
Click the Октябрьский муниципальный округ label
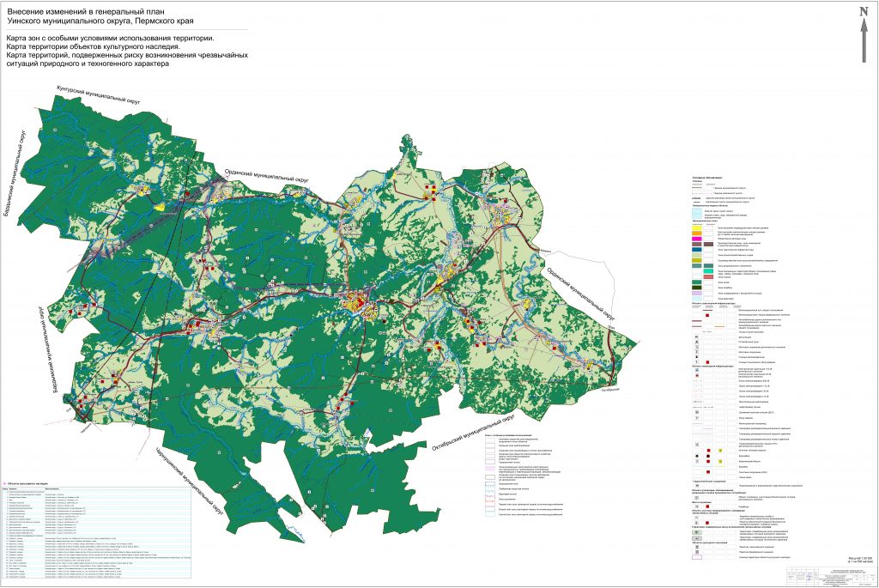click(x=474, y=433)
